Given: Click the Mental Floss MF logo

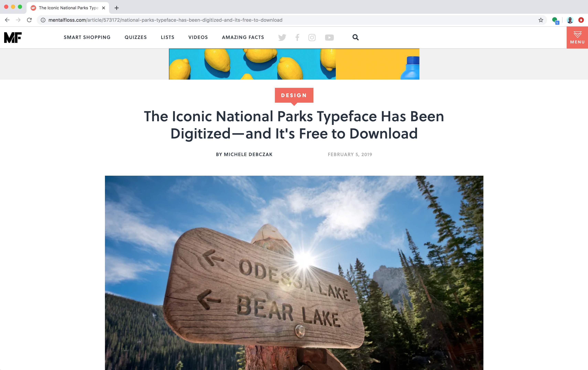Looking at the screenshot, I should click(13, 37).
